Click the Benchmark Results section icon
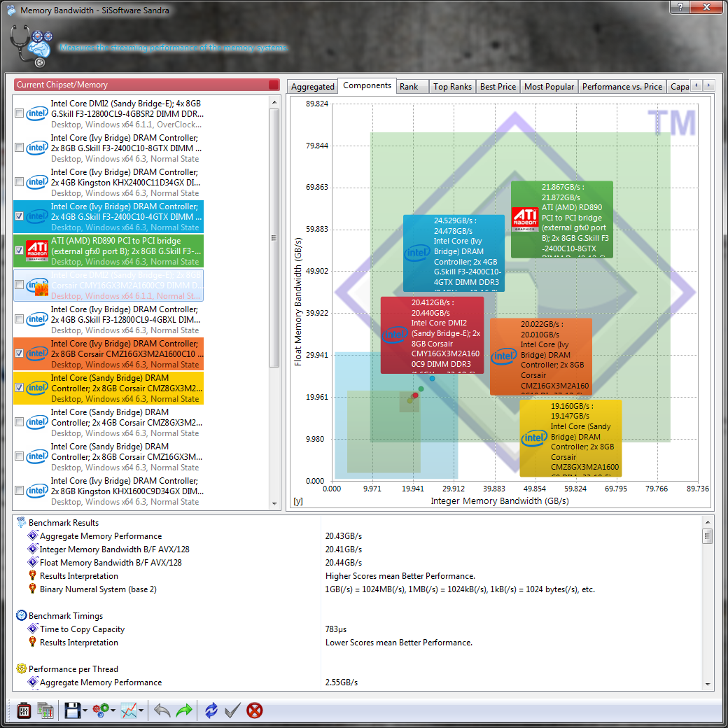 [x=22, y=522]
